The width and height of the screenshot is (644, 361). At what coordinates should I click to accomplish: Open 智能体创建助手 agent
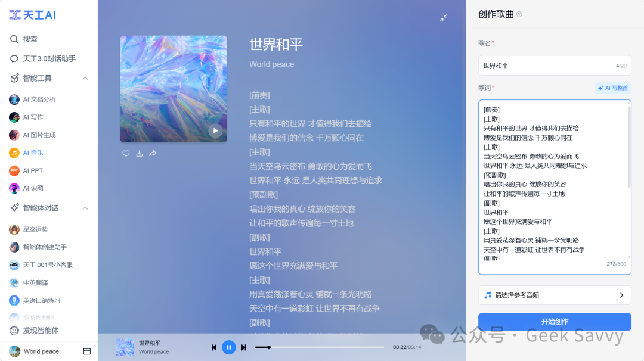(x=38, y=247)
